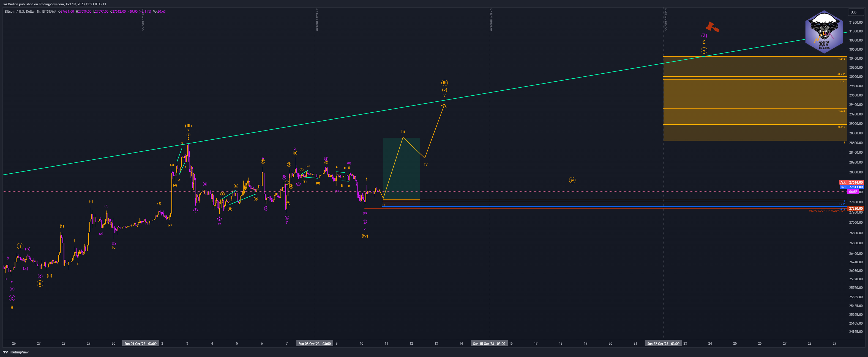The height and width of the screenshot is (357, 868).
Task: Select the orange C label below magenta (2)
Action: point(704,42)
